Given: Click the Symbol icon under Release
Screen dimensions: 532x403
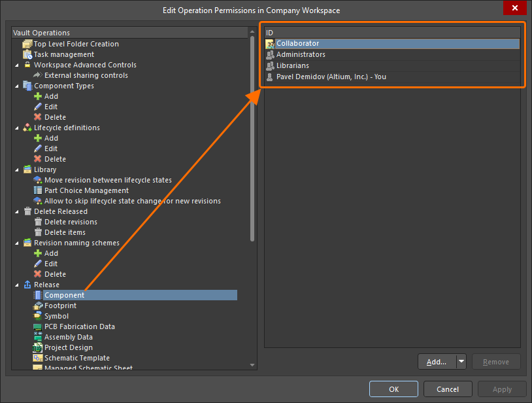Looking at the screenshot, I should pyautogui.click(x=38, y=316).
